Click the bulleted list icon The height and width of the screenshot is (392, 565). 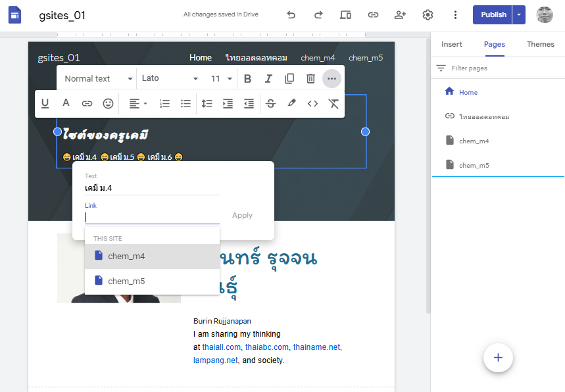[x=186, y=103]
